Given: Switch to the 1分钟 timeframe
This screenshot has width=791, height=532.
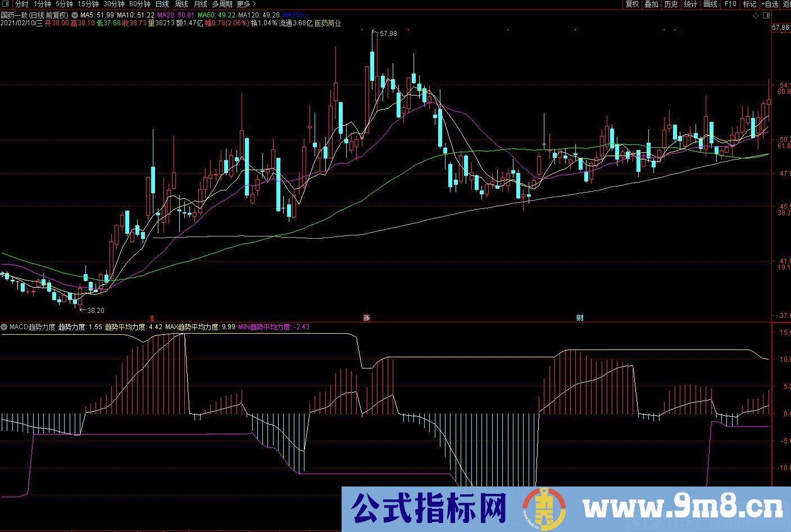Looking at the screenshot, I should [42, 4].
